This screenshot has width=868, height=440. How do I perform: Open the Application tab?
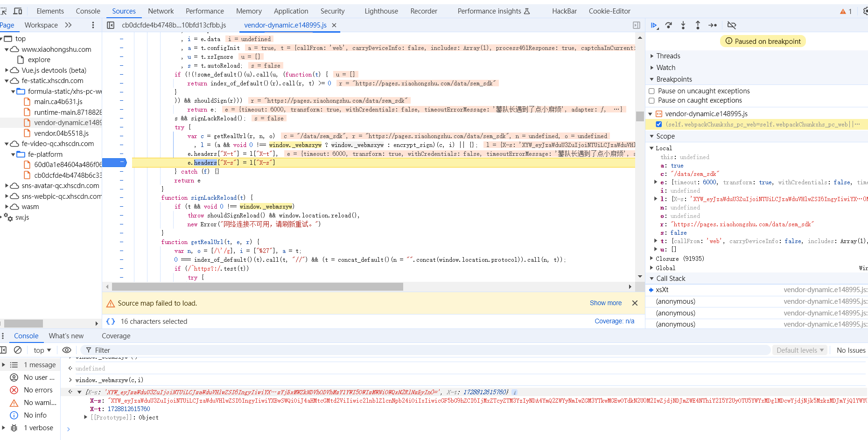coord(291,11)
